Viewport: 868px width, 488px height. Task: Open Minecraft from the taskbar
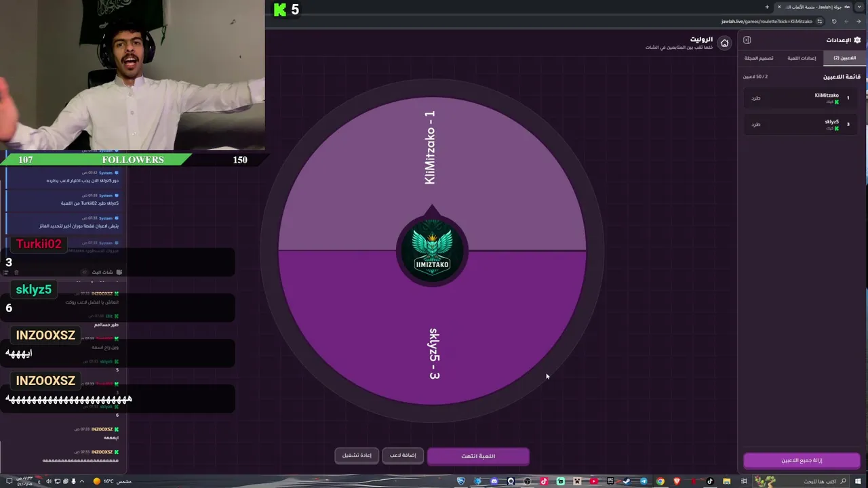[577, 481]
